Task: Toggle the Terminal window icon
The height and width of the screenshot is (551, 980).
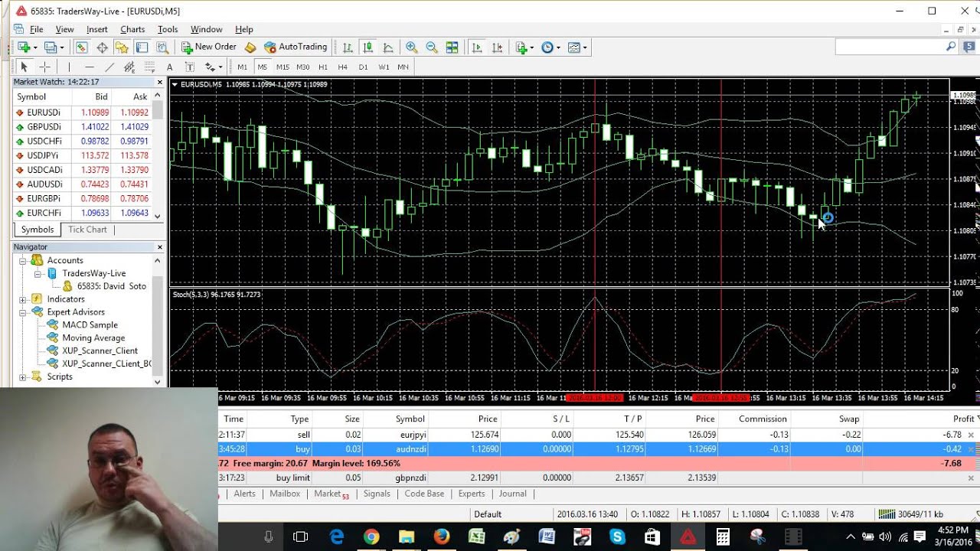Action: [142, 47]
